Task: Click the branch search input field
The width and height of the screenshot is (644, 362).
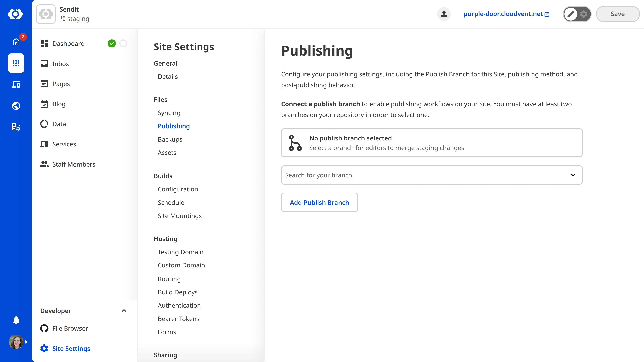Action: [400, 175]
